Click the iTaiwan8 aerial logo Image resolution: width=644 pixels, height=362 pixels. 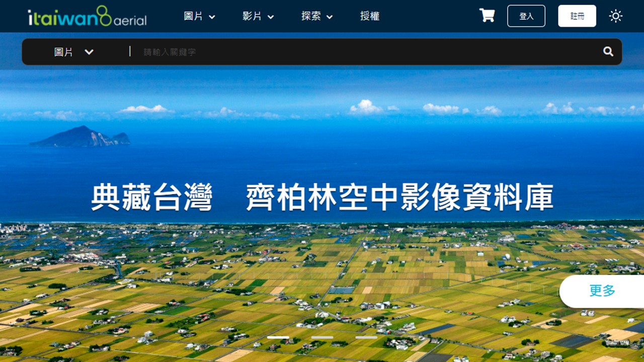[87, 16]
